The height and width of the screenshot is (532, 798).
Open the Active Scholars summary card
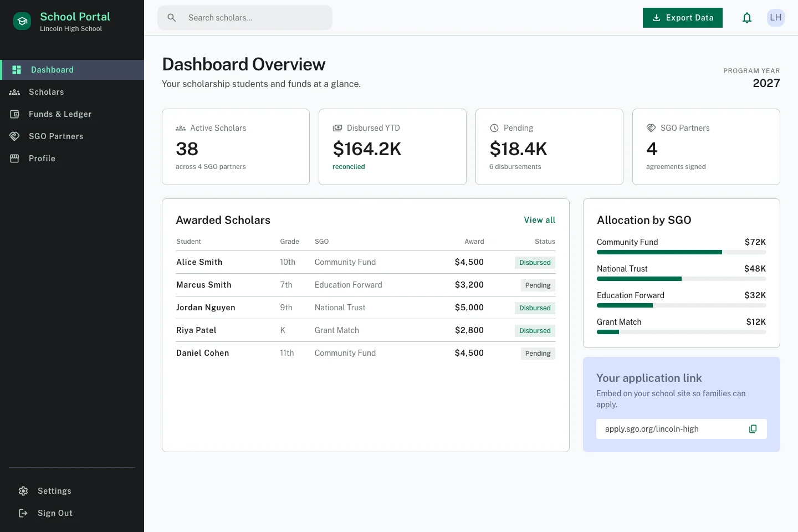236,147
